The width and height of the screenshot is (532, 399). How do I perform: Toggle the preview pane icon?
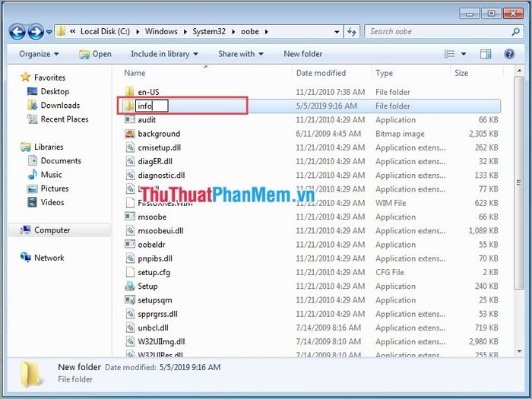click(486, 54)
